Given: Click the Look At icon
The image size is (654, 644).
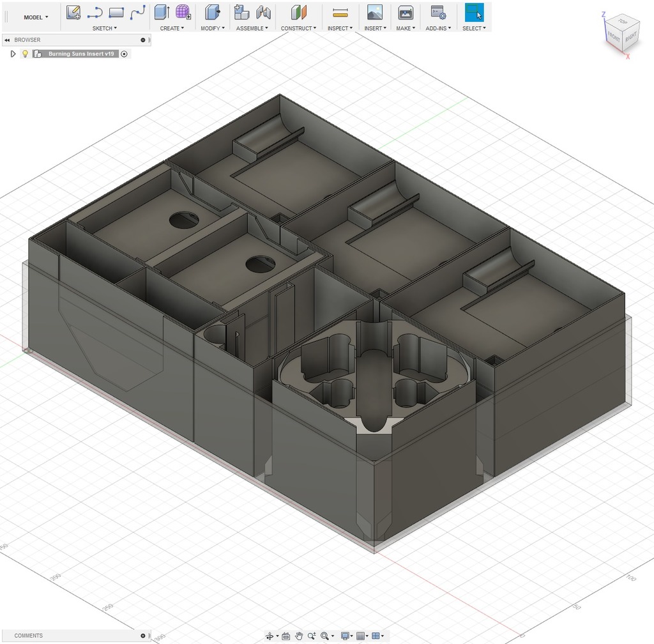Looking at the screenshot, I should point(286,636).
